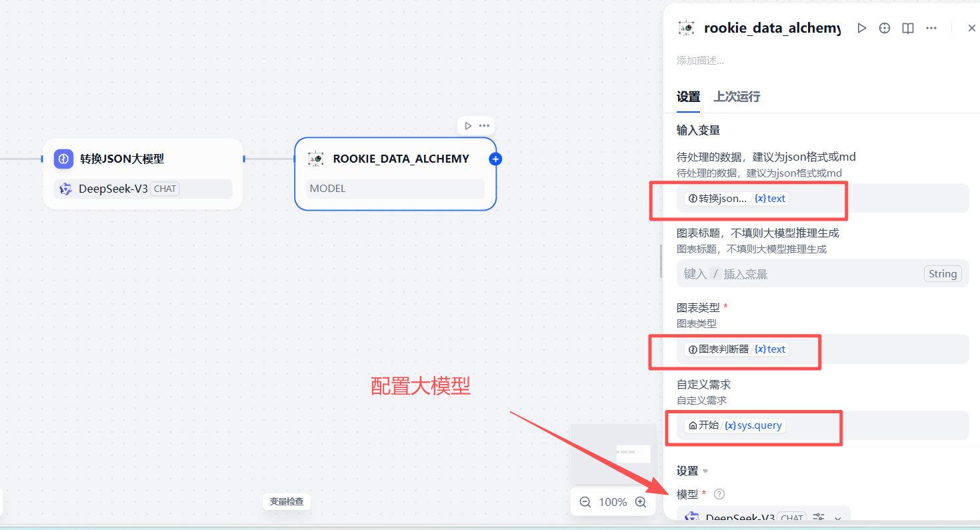Switch to the 设置 tab
Image resolution: width=980 pixels, height=530 pixels.
(x=688, y=97)
